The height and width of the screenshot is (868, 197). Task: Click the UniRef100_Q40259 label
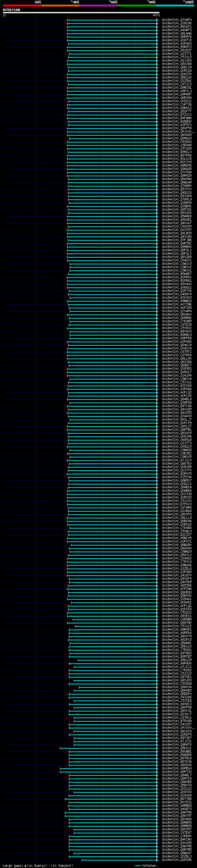[x=177, y=413]
